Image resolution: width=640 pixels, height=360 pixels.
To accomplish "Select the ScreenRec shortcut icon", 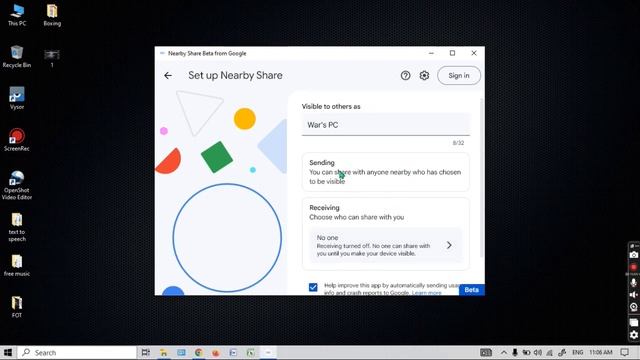I will (17, 140).
